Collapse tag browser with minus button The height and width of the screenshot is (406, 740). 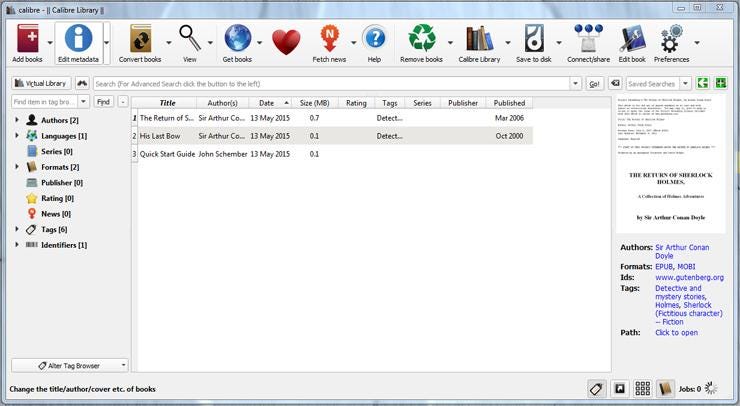tap(123, 102)
